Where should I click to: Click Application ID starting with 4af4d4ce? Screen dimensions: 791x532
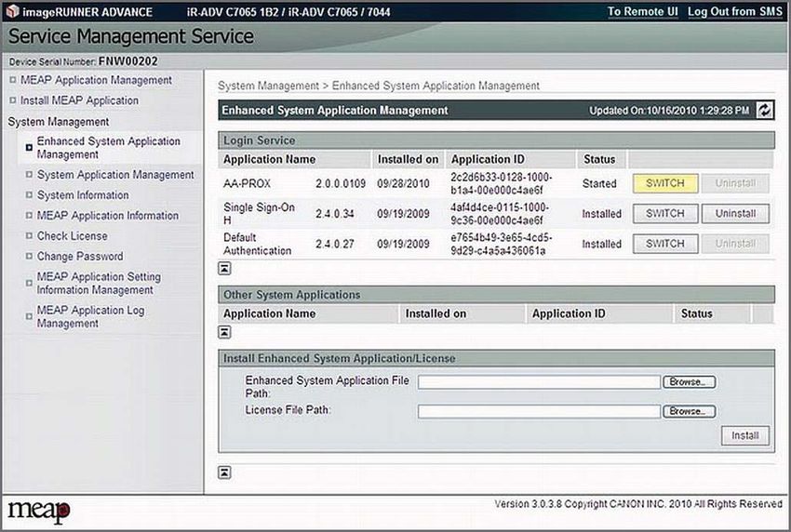500,214
